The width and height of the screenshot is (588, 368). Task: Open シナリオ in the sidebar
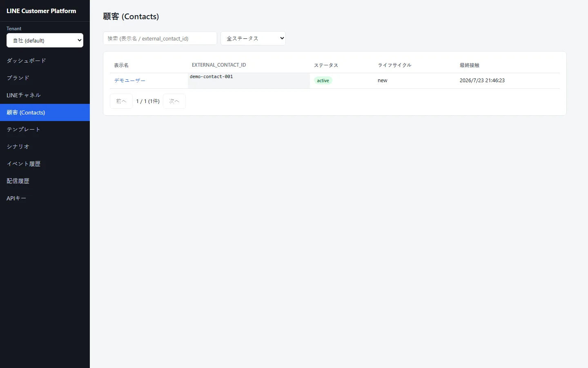pos(45,146)
